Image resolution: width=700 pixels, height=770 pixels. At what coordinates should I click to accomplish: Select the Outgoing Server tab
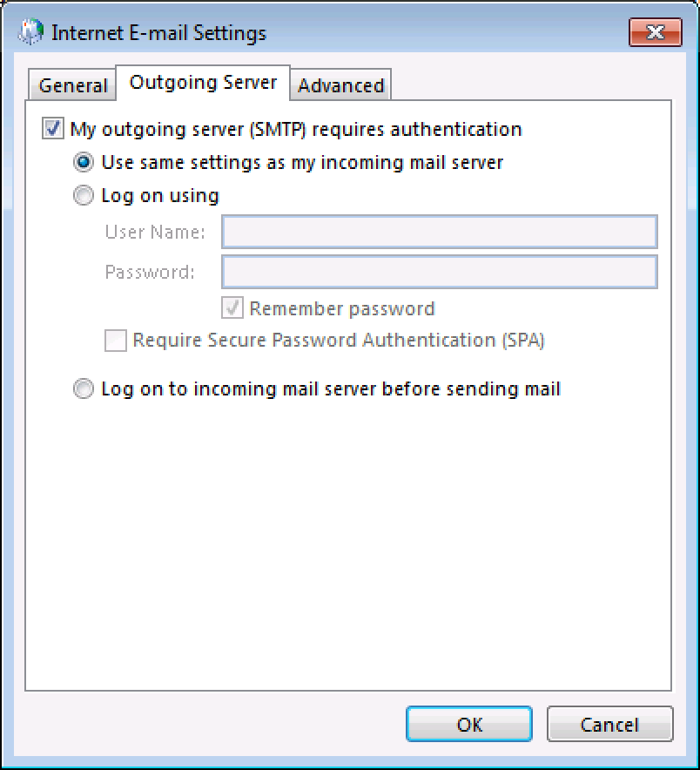coord(203,83)
